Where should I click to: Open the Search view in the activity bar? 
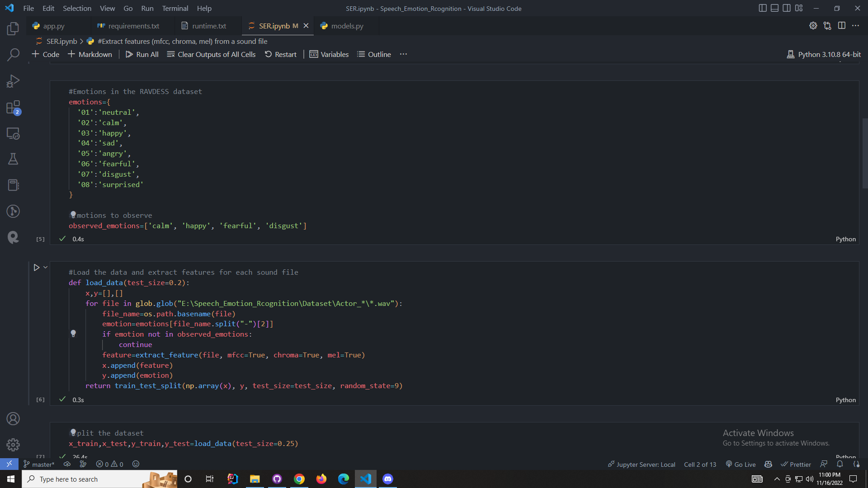[x=13, y=54]
